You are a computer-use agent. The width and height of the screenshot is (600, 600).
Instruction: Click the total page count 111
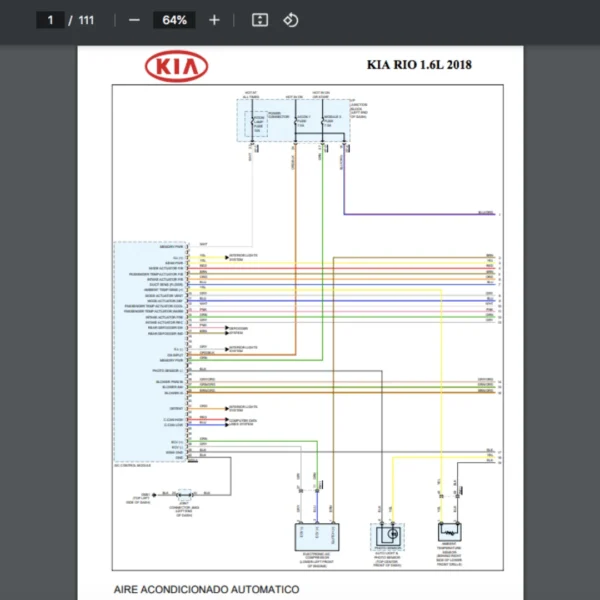click(x=86, y=20)
